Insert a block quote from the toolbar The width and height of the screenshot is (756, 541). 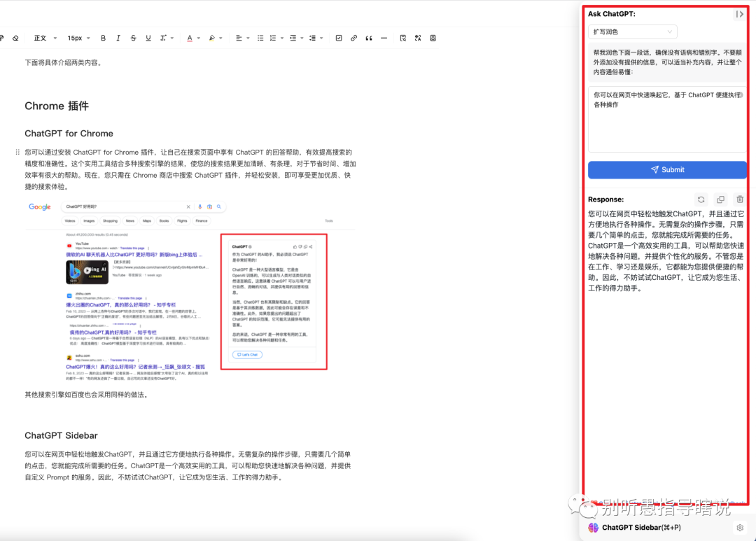click(368, 38)
